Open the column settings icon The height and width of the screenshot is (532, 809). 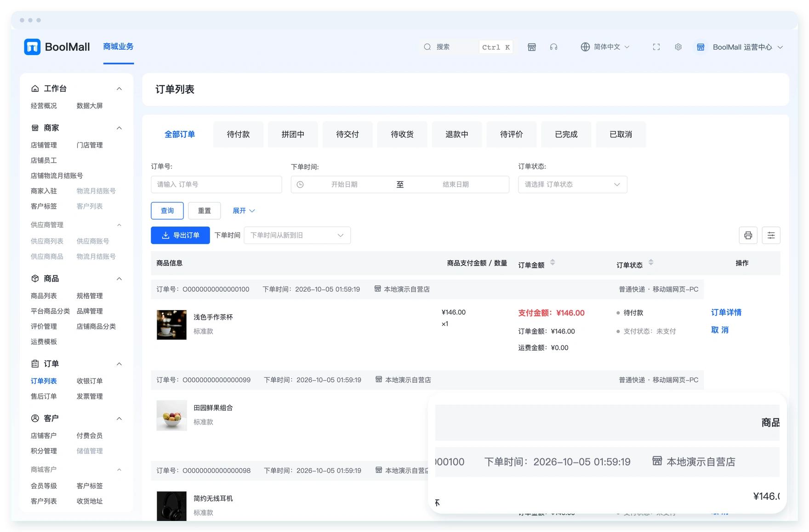[771, 235]
